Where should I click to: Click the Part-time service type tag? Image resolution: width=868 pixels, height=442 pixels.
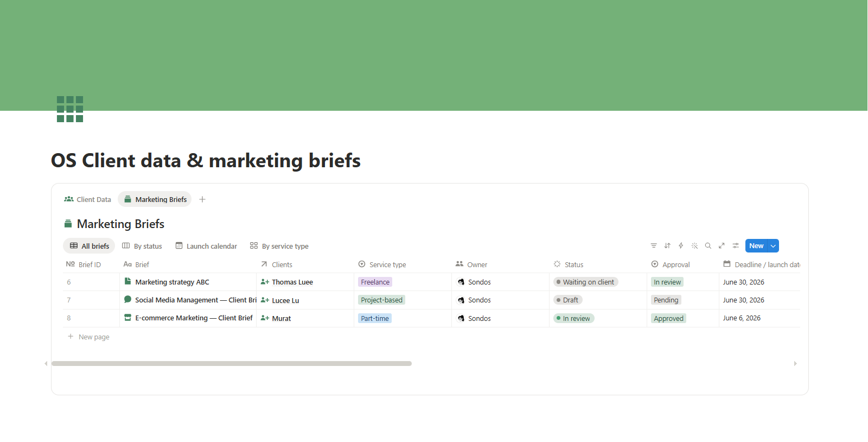tap(374, 318)
